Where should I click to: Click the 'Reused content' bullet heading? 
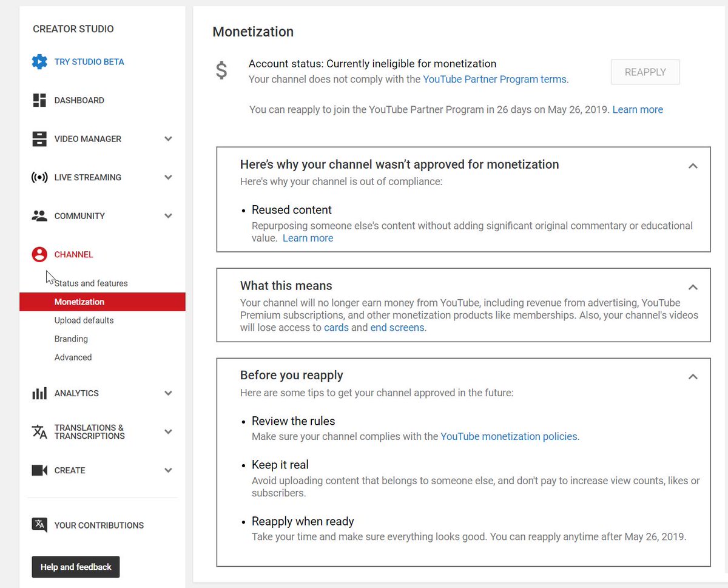point(292,210)
